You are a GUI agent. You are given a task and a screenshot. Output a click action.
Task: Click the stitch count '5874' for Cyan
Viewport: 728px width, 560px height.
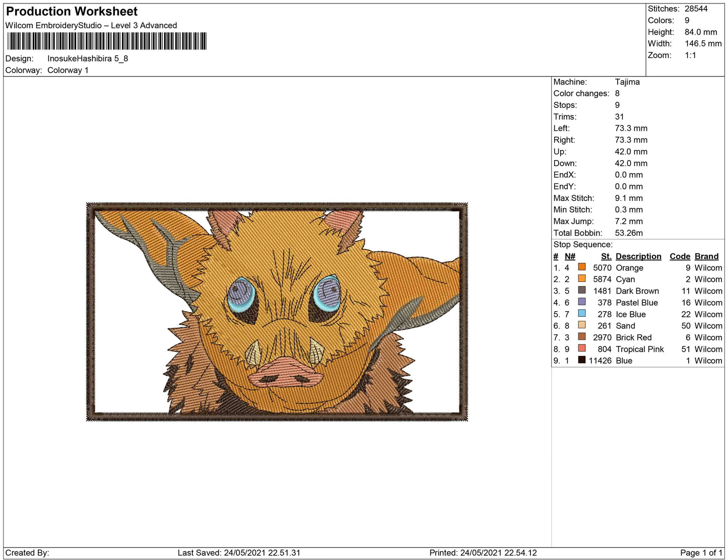pyautogui.click(x=602, y=279)
